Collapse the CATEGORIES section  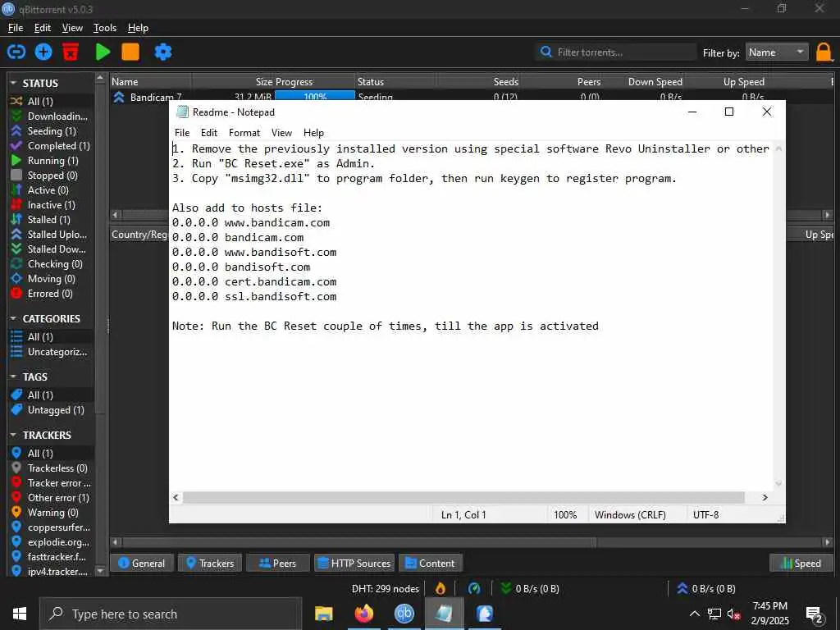pos(13,319)
